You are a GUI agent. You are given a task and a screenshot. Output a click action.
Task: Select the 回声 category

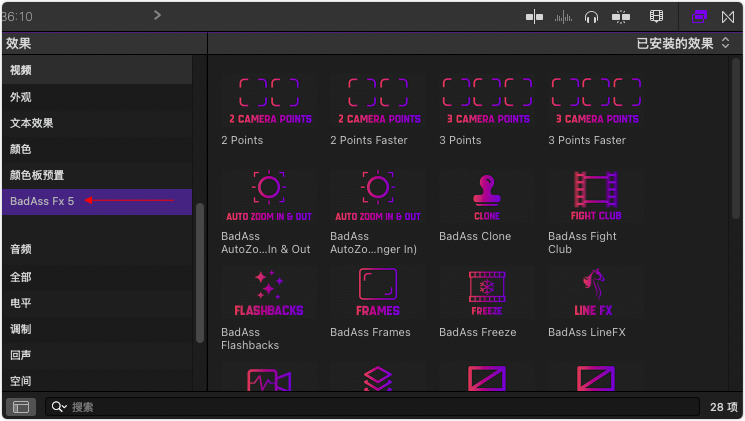[97, 355]
